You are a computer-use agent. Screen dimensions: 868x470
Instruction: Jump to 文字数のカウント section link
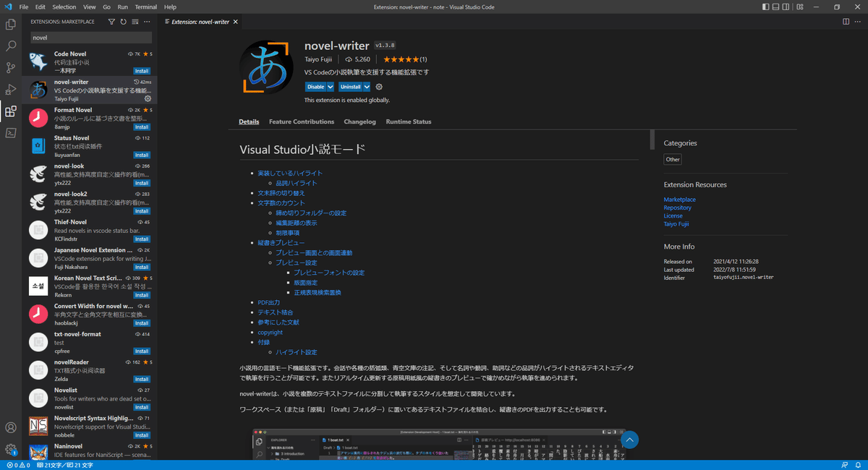281,203
